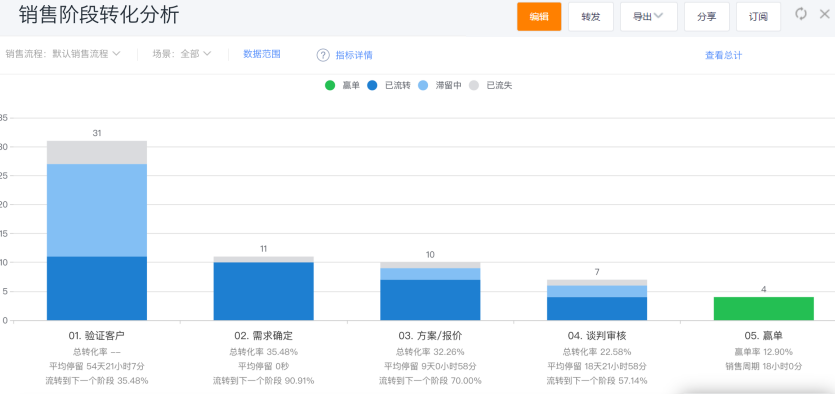This screenshot has height=394, width=835.
Task: Open the 数据范围 link
Action: point(262,54)
